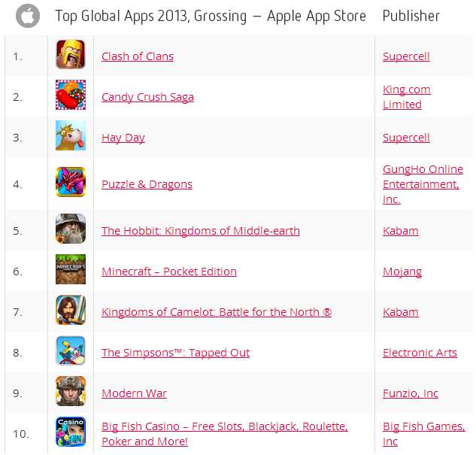Viewport: 476px width, 455px height.
Task: Follow the King.com Limited publisher link
Action: [x=407, y=97]
